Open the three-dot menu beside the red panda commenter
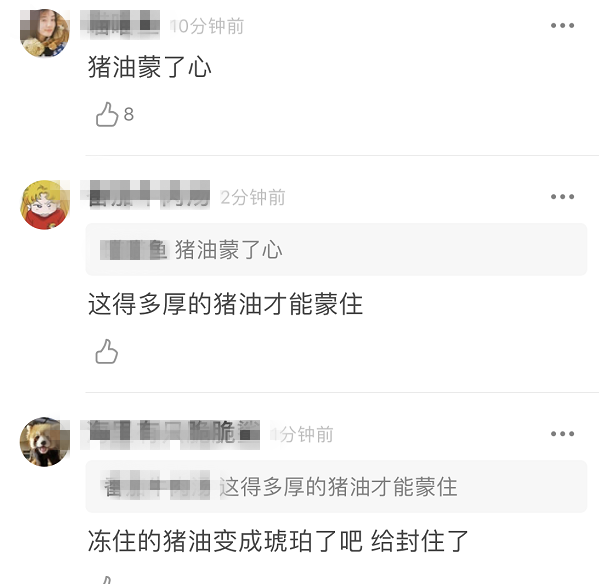 pos(562,434)
